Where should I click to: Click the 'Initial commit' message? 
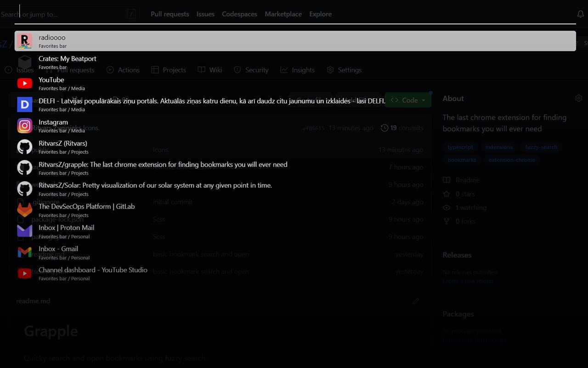click(173, 202)
